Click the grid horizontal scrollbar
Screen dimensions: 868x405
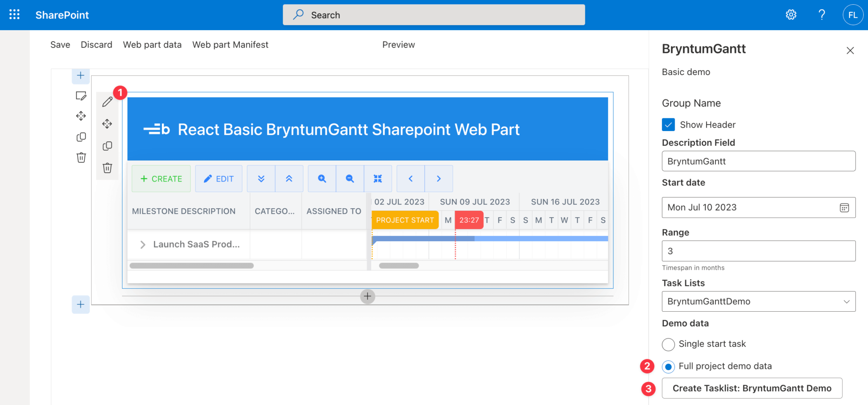tap(192, 265)
